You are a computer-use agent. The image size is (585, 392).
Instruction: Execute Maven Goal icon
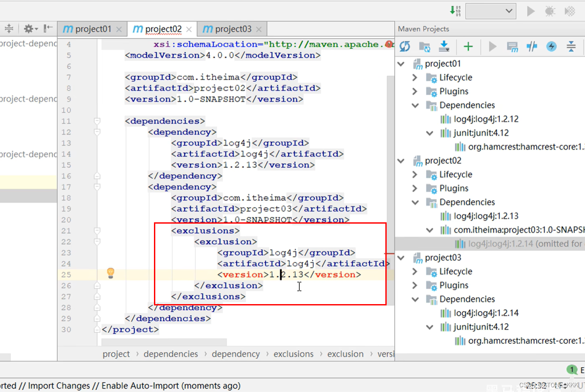click(512, 47)
